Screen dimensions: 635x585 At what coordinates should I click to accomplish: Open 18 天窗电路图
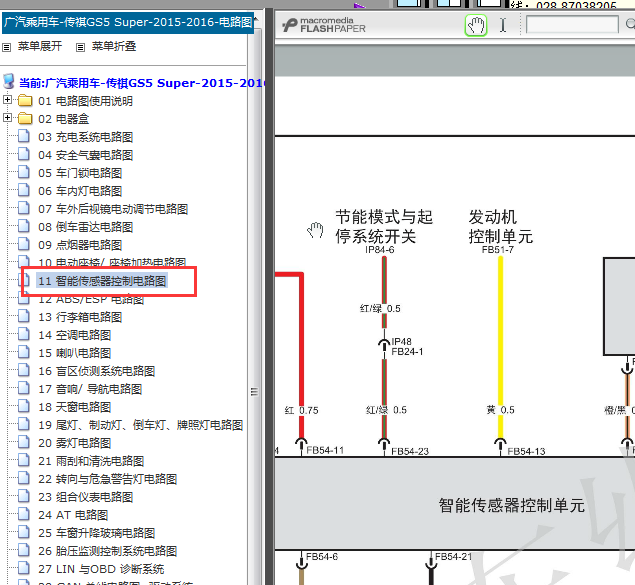pyautogui.click(x=75, y=407)
